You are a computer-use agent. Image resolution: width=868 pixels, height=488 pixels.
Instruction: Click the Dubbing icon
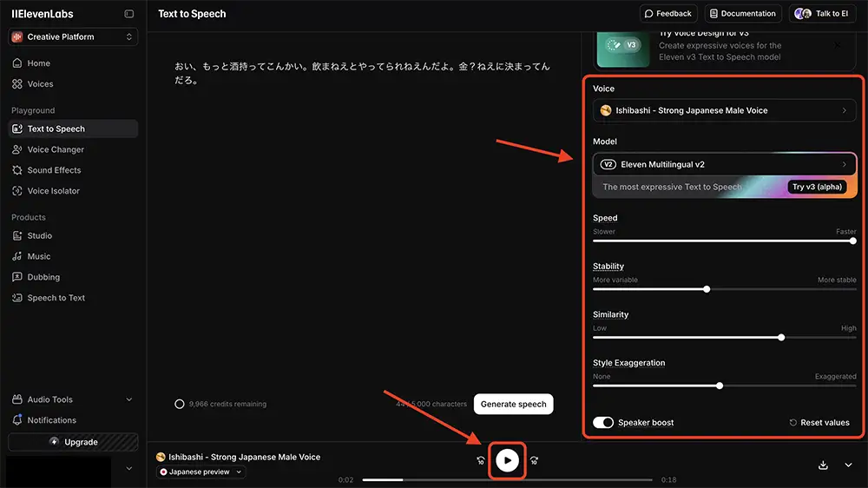[17, 277]
